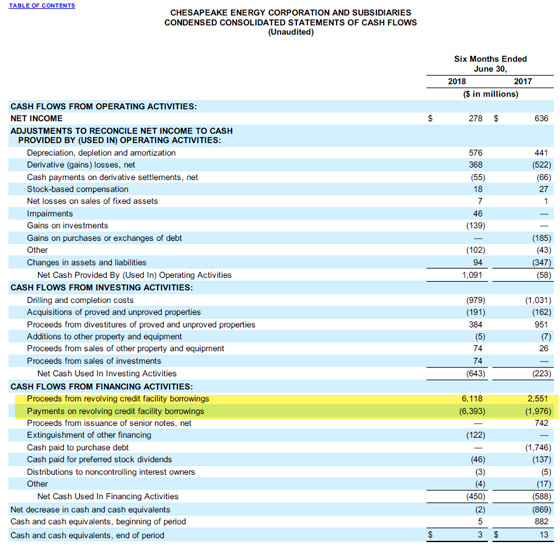Click the 'Six Months Ended' period header
Viewport: 560px width, 547px height.
[x=490, y=59]
